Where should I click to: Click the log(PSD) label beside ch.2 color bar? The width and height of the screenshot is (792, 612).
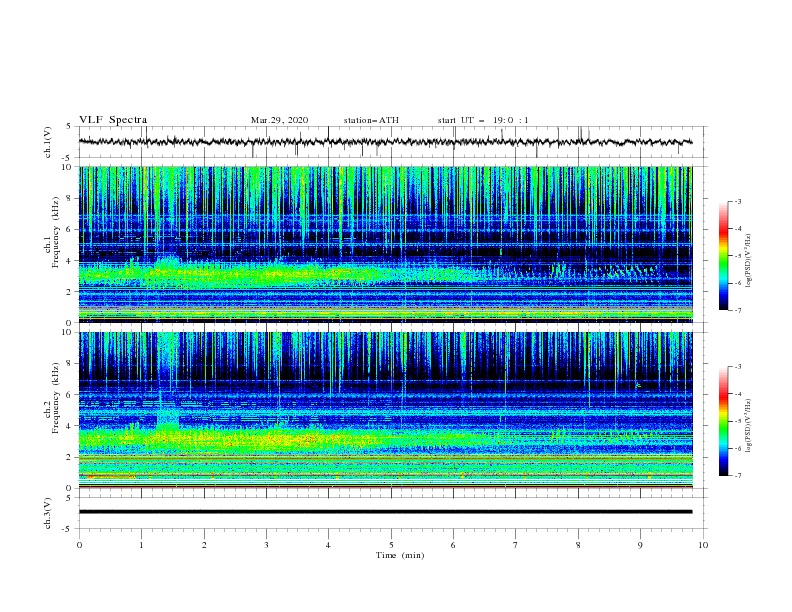point(748,425)
